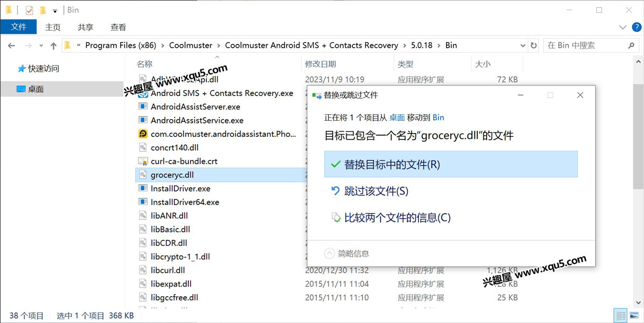Click the search magnifier icon
This screenshot has height=323, width=644.
(x=632, y=46)
